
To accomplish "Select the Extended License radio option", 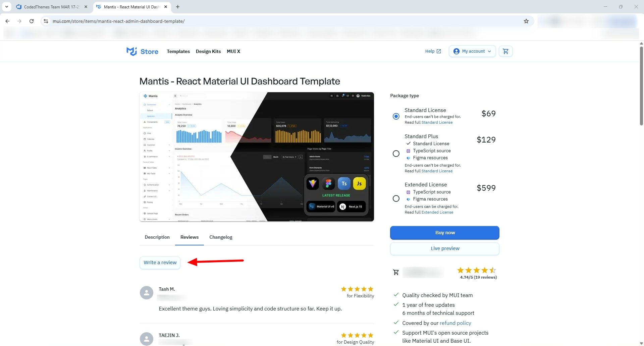I will (396, 198).
